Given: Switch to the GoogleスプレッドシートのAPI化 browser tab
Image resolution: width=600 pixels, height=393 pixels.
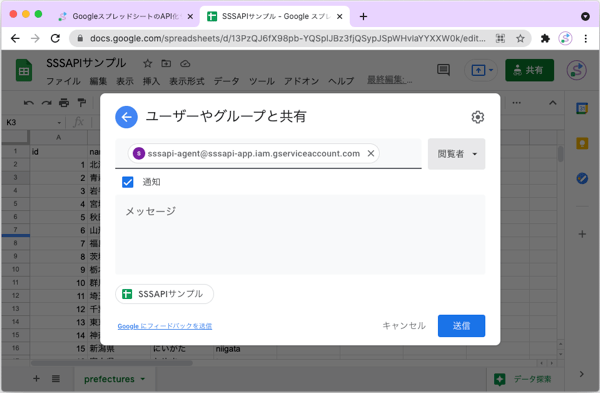Looking at the screenshot, I should [x=125, y=16].
